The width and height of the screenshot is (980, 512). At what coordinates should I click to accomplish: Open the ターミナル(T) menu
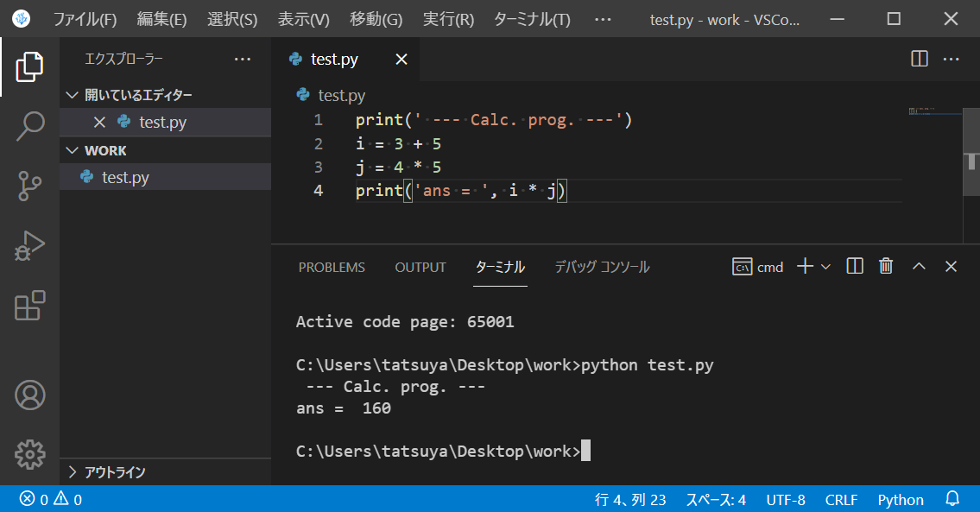pyautogui.click(x=531, y=19)
